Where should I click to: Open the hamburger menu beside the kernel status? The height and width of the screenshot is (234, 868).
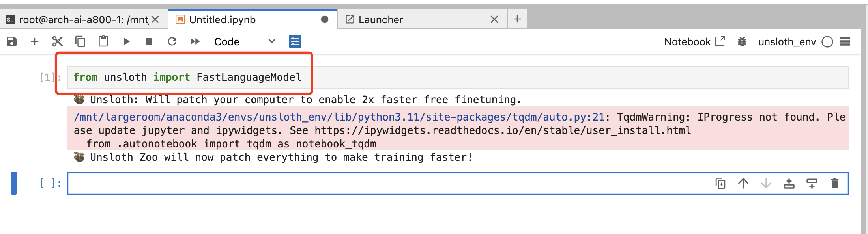[845, 41]
